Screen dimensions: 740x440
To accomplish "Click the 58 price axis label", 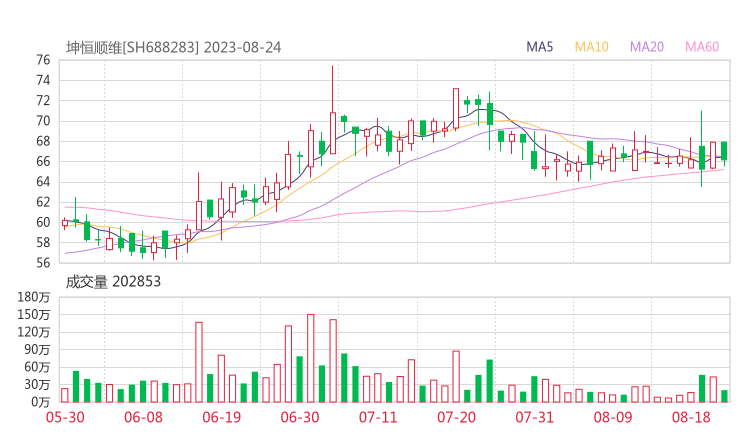I will coord(43,243).
